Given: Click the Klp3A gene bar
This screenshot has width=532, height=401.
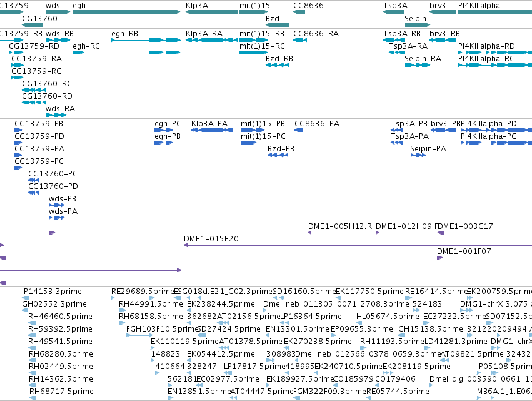Looking at the screenshot, I should point(212,12).
